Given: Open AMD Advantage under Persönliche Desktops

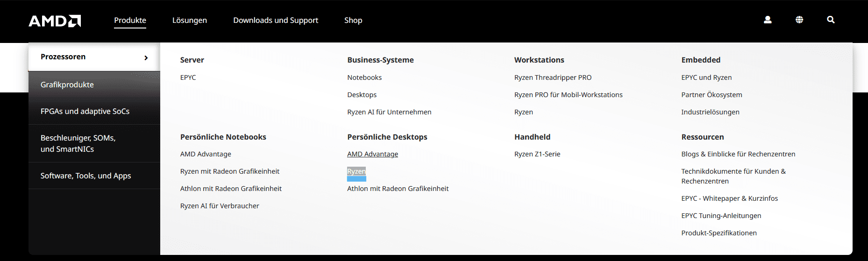Looking at the screenshot, I should coord(372,154).
